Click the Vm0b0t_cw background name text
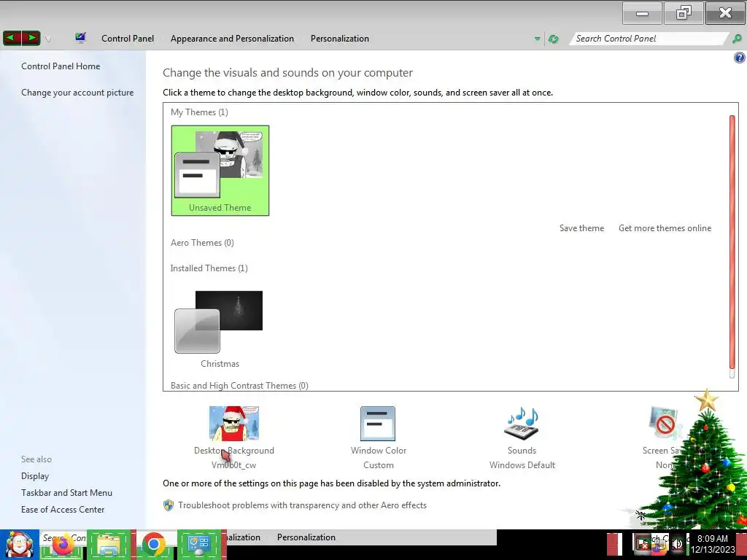The image size is (747, 560). [234, 465]
